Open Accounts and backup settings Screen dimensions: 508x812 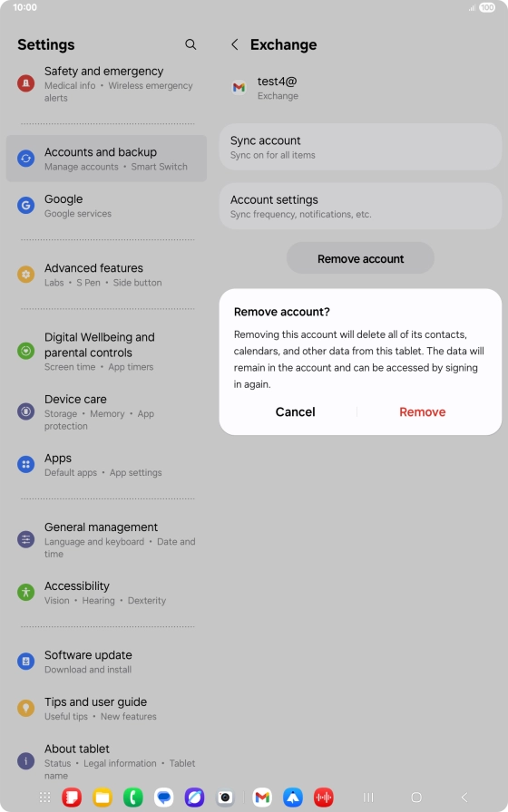106,159
